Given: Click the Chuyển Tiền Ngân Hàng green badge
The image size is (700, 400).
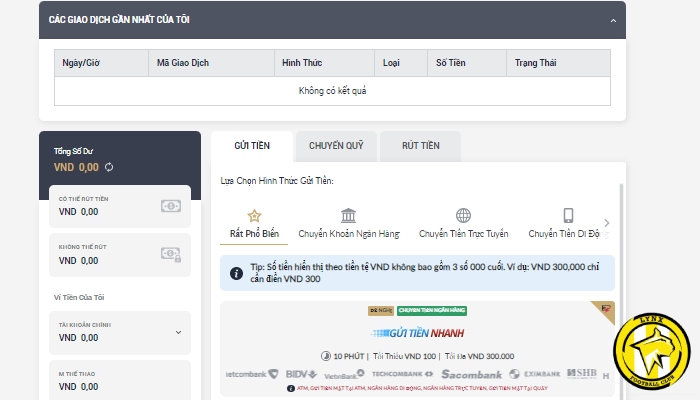Looking at the screenshot, I should [432, 310].
